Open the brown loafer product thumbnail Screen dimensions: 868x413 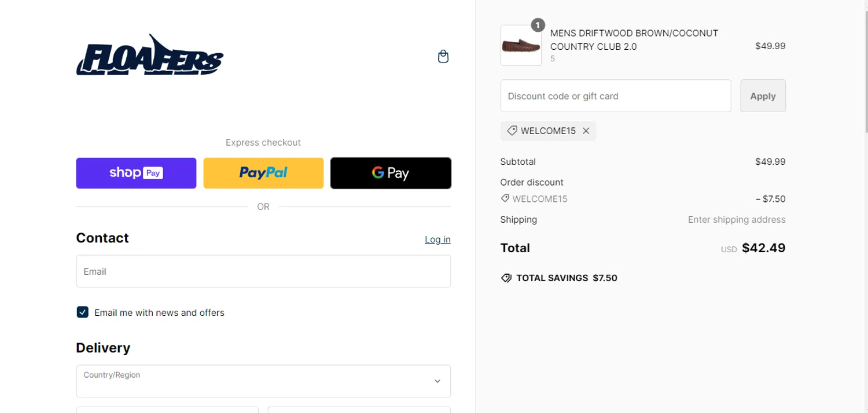[x=521, y=45]
